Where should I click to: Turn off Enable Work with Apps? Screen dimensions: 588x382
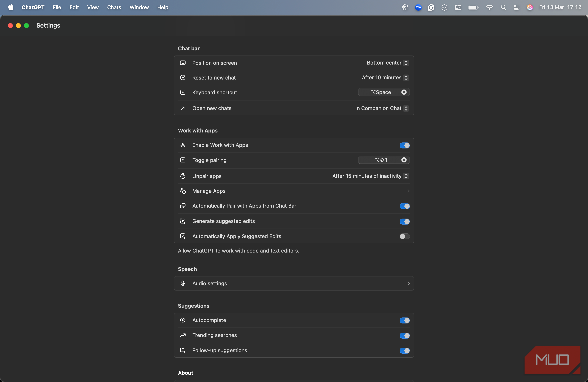[405, 145]
